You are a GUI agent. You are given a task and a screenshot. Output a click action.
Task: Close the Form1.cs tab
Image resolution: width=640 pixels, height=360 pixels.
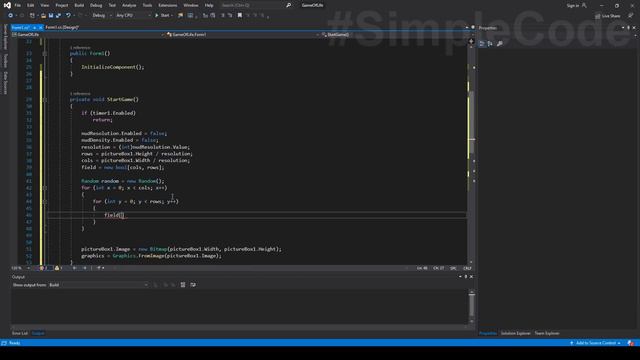tap(40, 27)
